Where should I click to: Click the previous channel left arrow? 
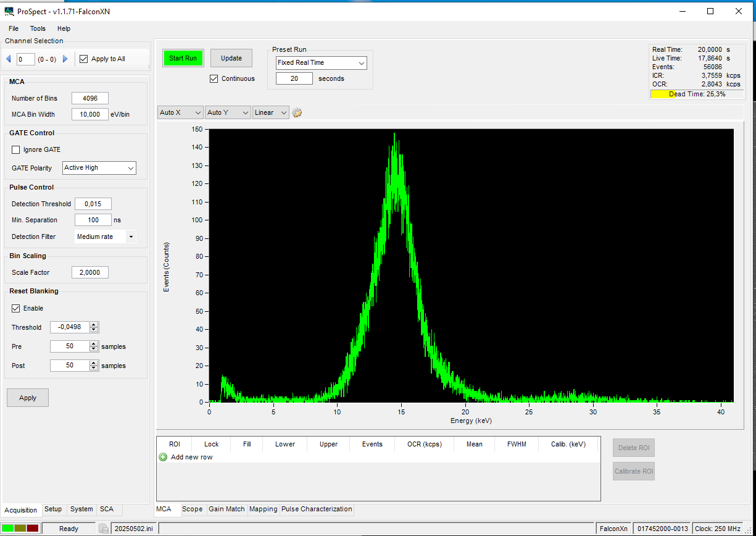(x=9, y=59)
